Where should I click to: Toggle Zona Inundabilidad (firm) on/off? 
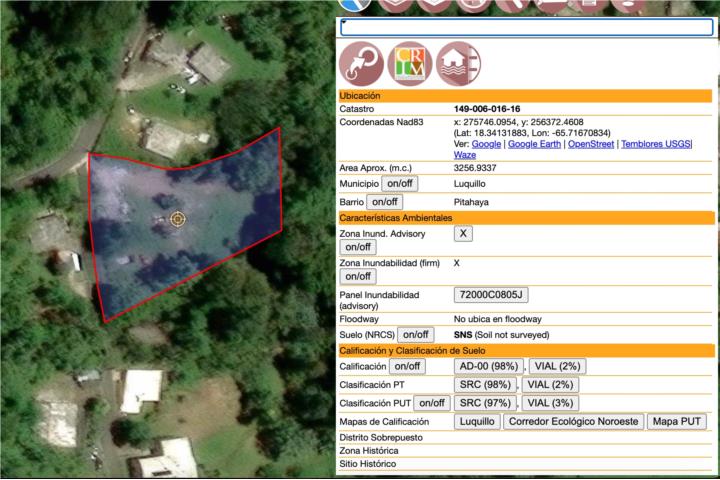point(358,277)
